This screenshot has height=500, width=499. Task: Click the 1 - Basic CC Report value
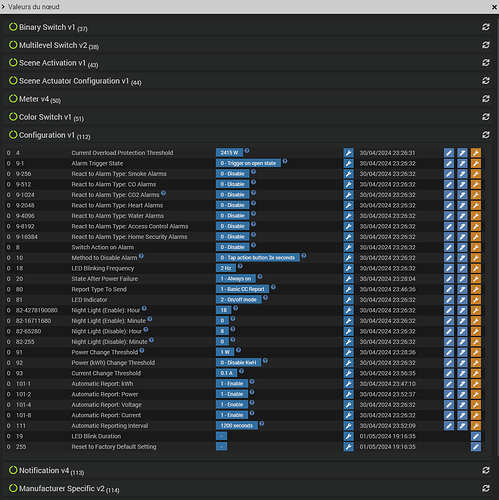pyautogui.click(x=242, y=289)
